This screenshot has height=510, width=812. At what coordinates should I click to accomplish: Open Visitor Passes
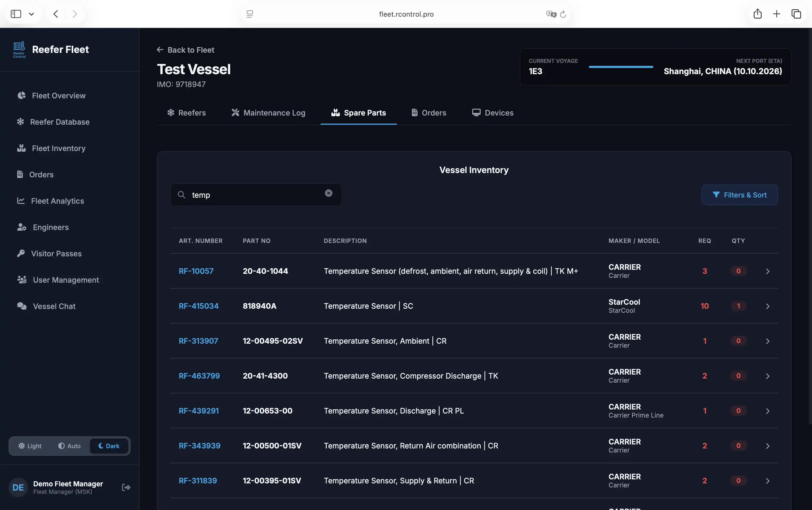point(49,253)
